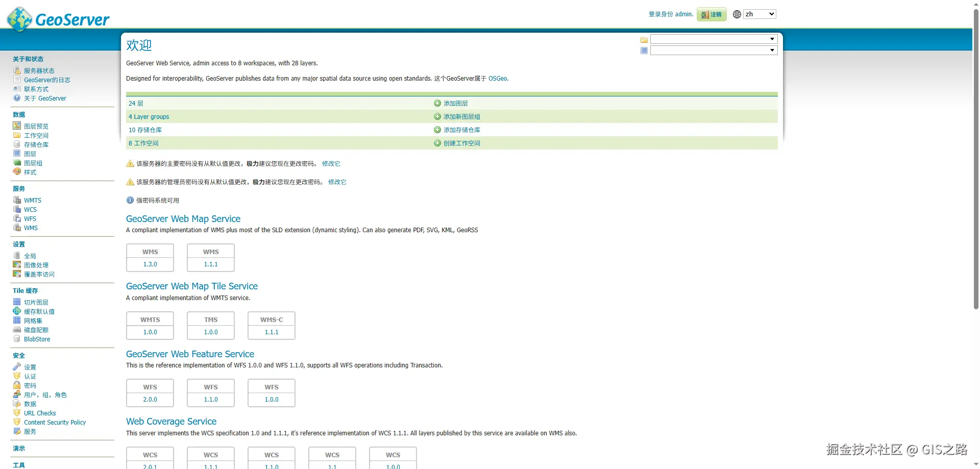This screenshot has width=980, height=469.
Task: Click the WCS service icon
Action: tap(17, 209)
